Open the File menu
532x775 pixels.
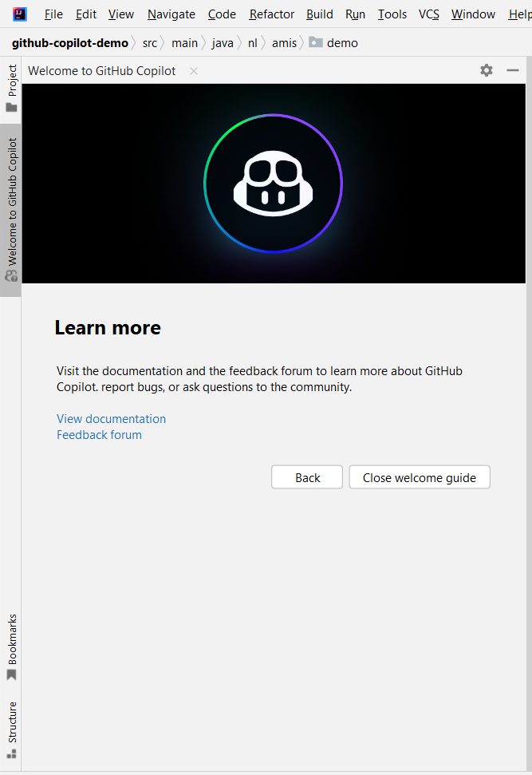click(x=53, y=14)
